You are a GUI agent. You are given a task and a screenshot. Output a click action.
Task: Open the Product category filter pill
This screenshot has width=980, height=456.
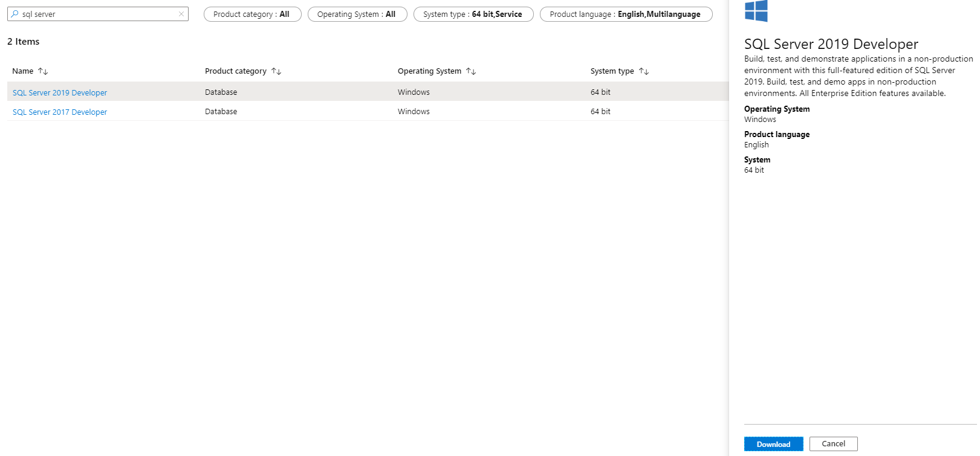252,14
